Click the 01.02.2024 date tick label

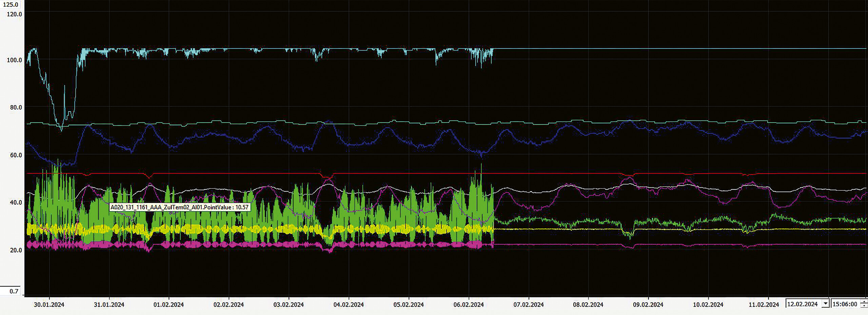click(169, 304)
